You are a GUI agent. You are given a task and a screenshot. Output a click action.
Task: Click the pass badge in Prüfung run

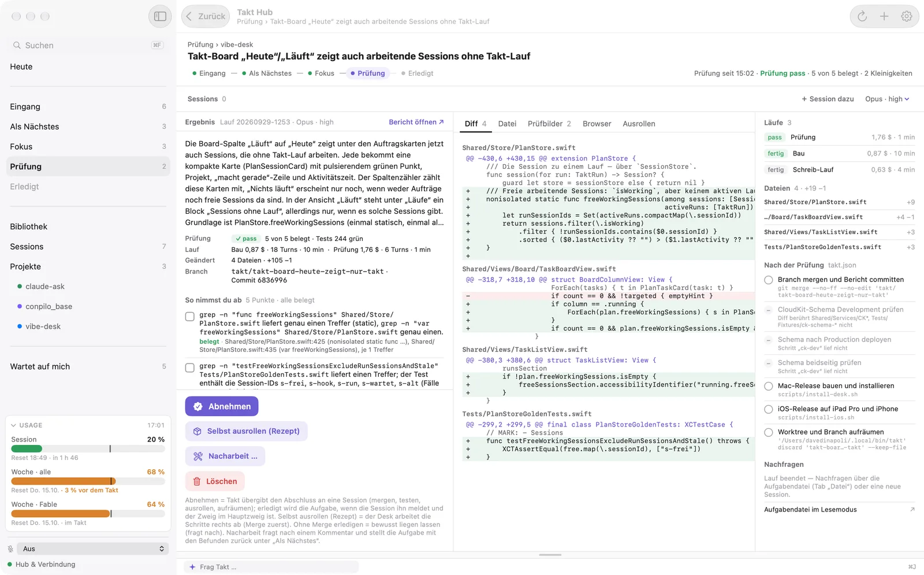tap(774, 138)
